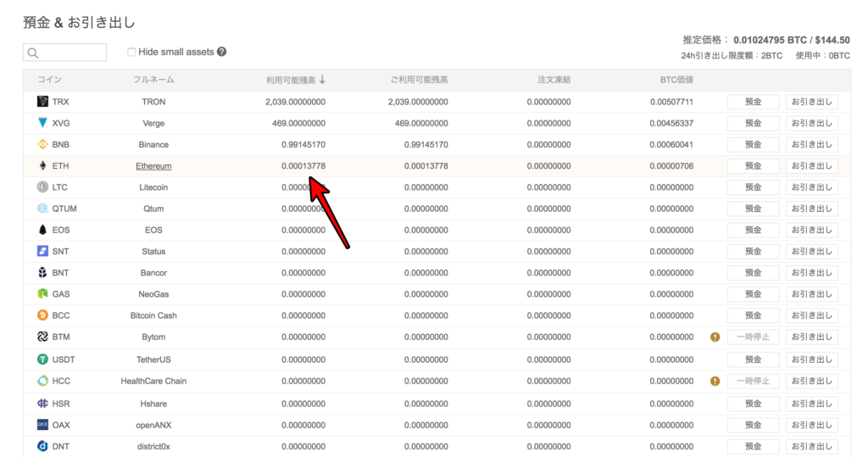The height and width of the screenshot is (457, 868).
Task: Click XVG BTC value 0.00456337
Action: 671,123
